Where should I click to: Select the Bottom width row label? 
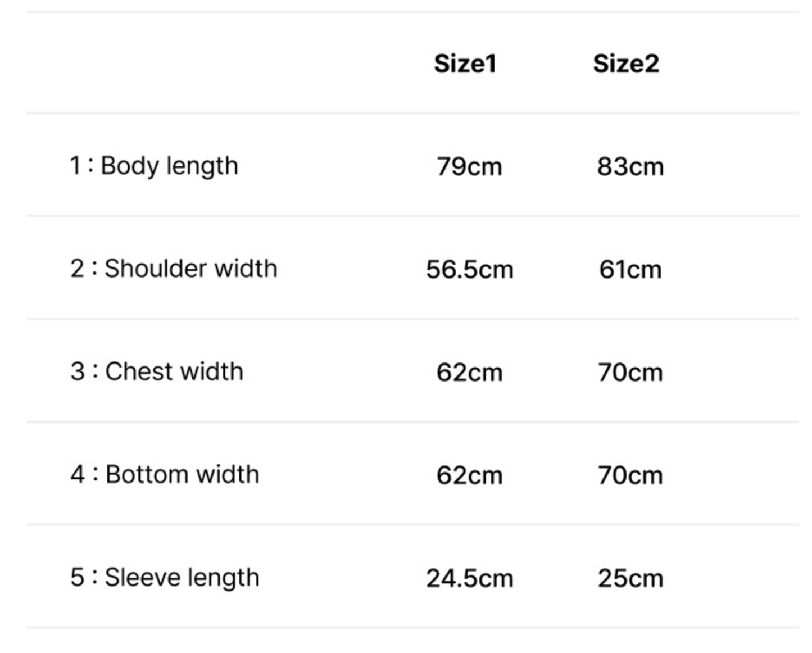coord(182,474)
